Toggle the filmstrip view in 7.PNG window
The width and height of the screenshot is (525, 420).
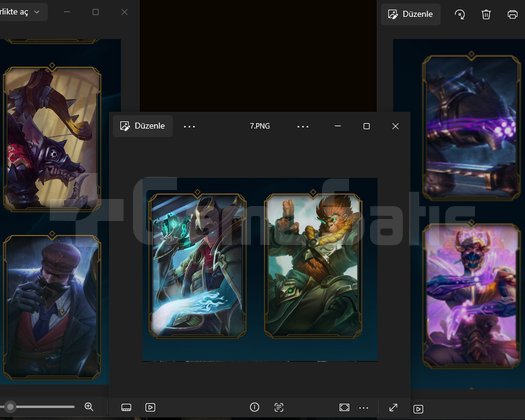(x=126, y=407)
